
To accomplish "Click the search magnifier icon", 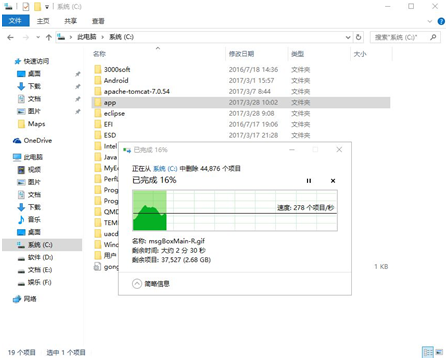I will pyautogui.click(x=433, y=37).
